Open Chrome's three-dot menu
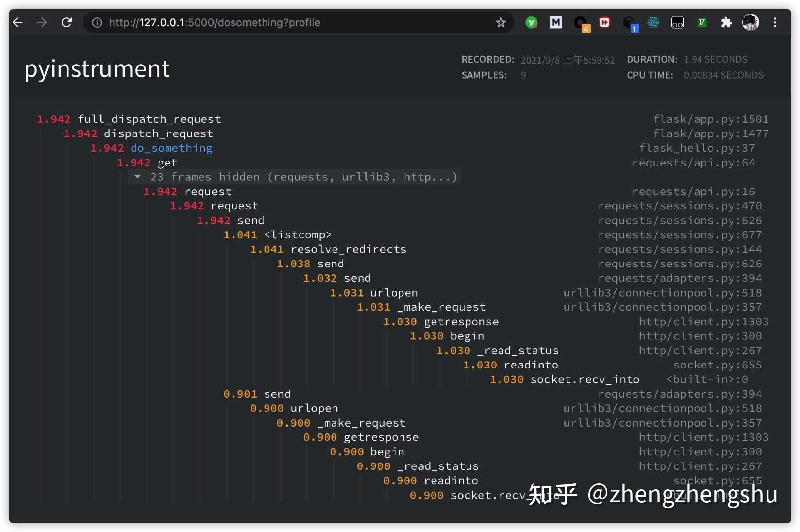This screenshot has width=800, height=532. (x=775, y=22)
